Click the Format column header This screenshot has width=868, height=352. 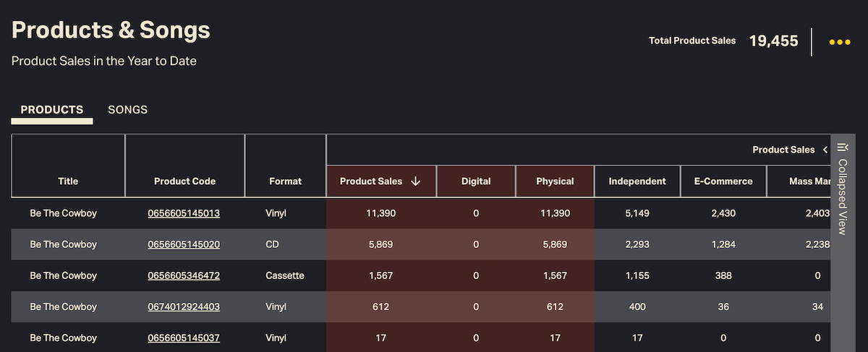tap(285, 181)
